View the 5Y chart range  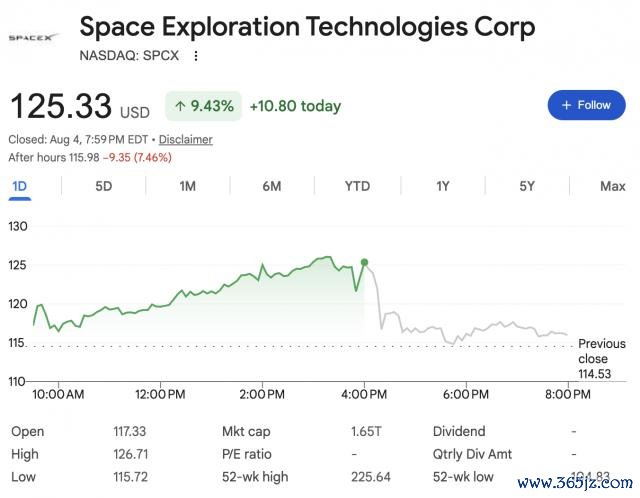527,187
